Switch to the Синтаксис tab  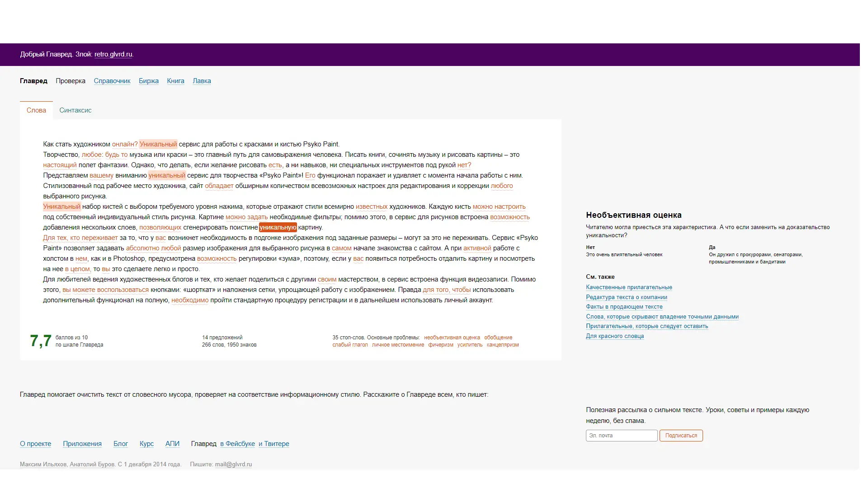75,110
